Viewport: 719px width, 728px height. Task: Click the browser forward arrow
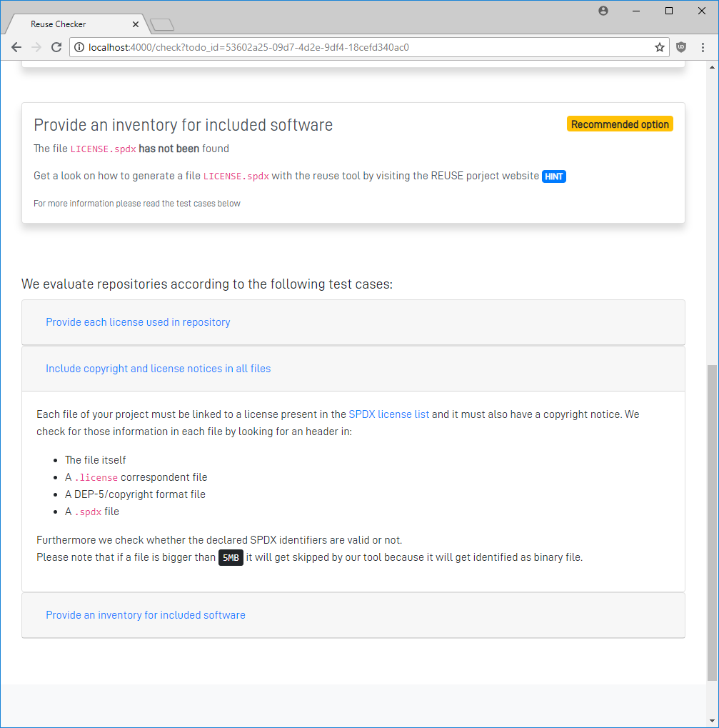coord(36,47)
